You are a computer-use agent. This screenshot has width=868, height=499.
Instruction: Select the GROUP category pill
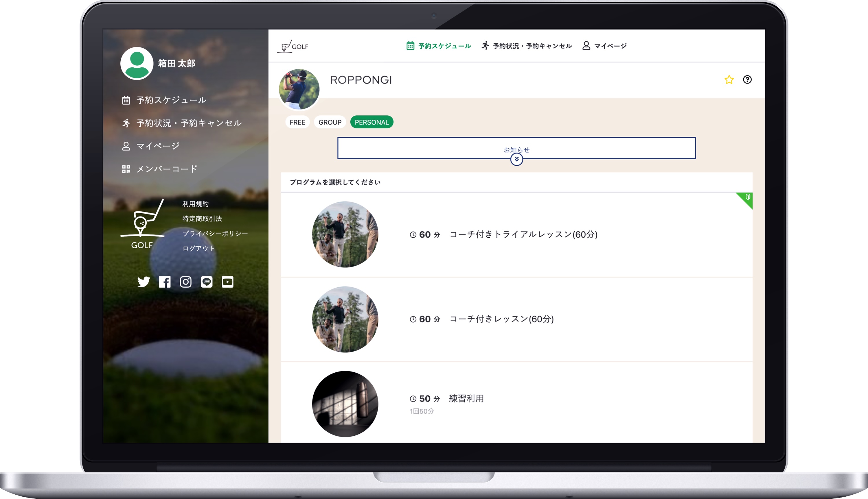(330, 122)
